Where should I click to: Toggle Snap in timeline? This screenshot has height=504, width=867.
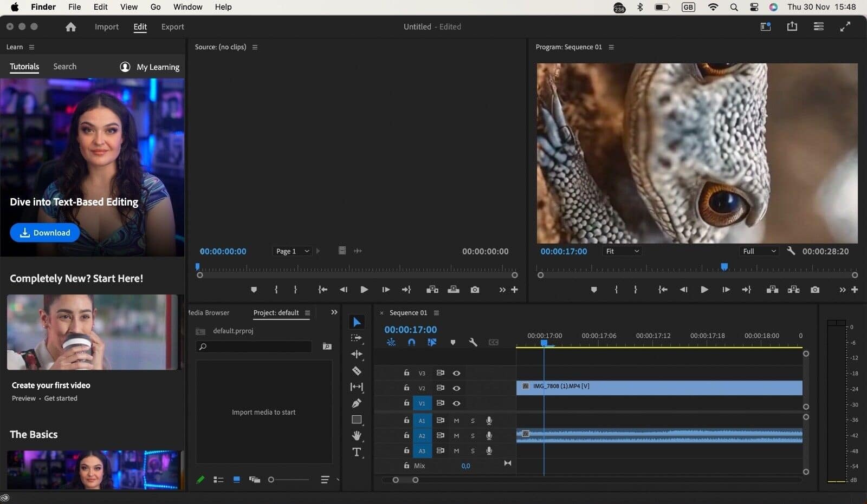coord(411,342)
